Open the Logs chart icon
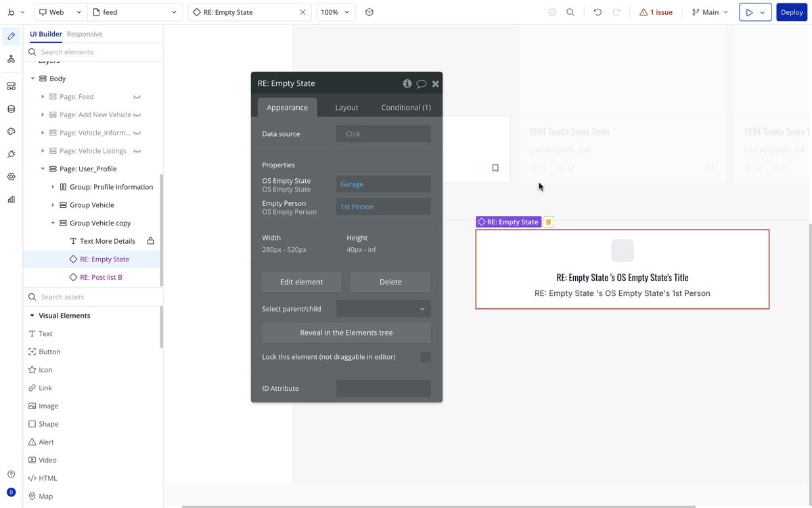This screenshot has width=812, height=508. click(x=12, y=199)
